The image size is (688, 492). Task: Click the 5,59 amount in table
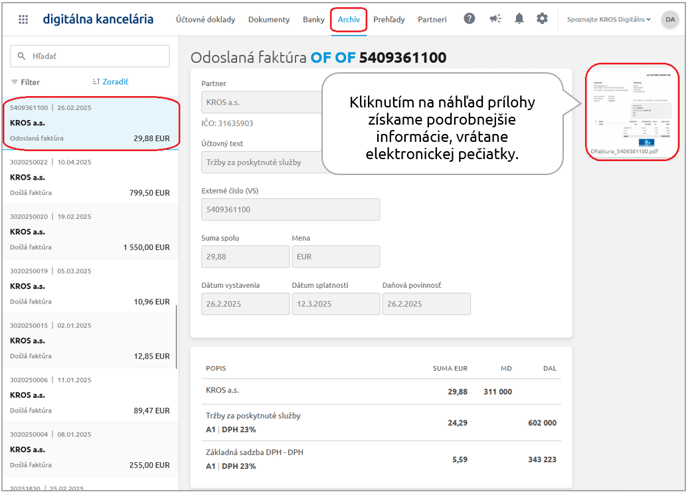click(459, 460)
